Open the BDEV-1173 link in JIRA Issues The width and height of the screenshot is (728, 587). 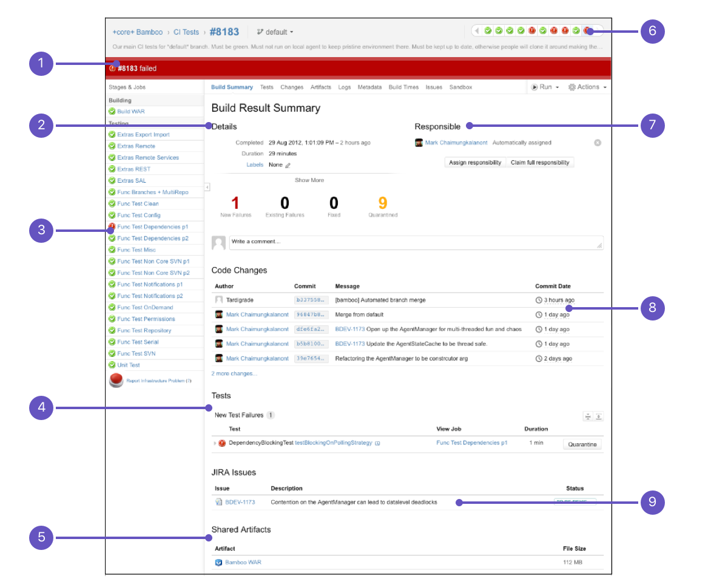(x=240, y=503)
